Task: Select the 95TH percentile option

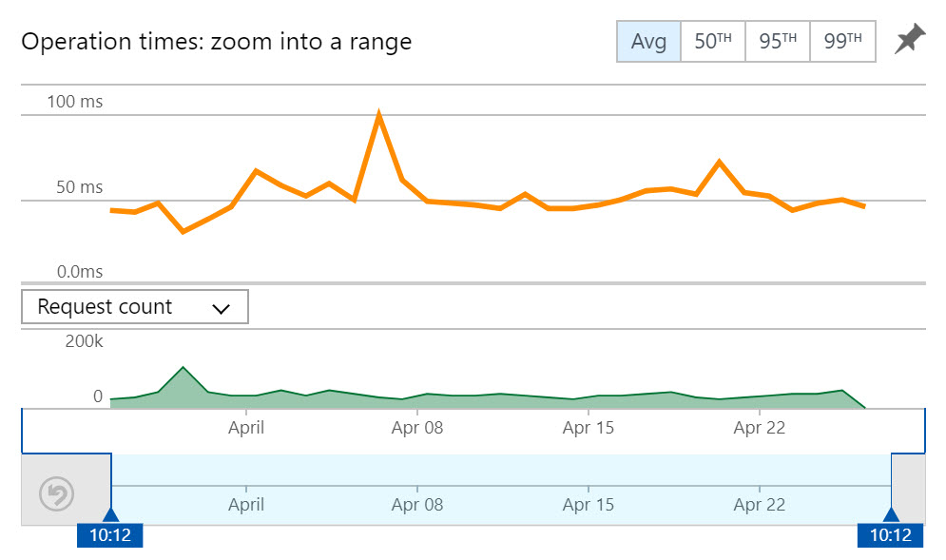Action: click(x=778, y=41)
